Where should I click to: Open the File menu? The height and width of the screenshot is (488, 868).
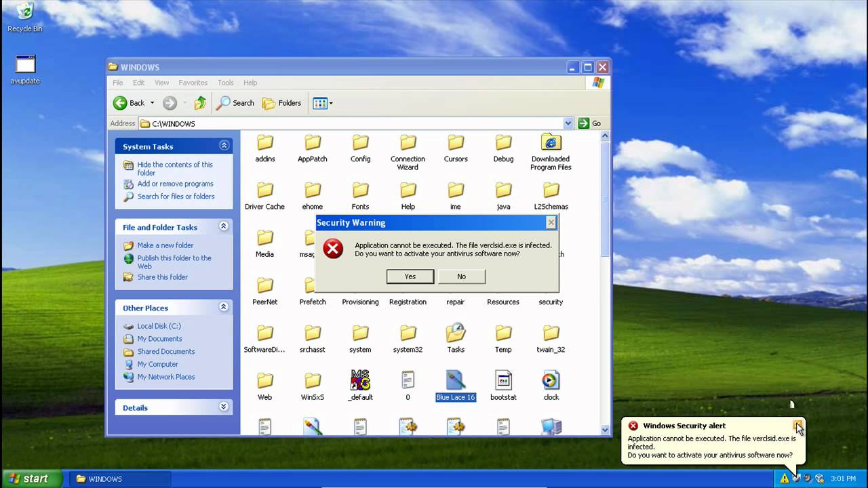pyautogui.click(x=118, y=83)
